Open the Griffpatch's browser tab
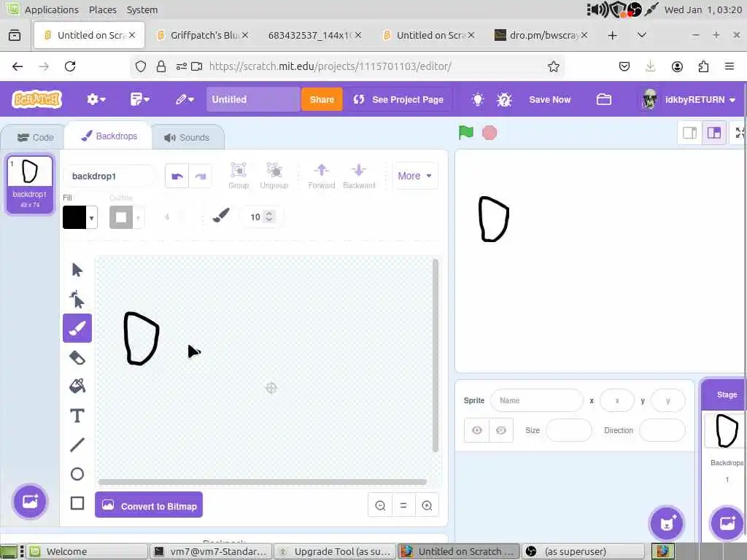This screenshot has height=560, width=747. [203, 35]
